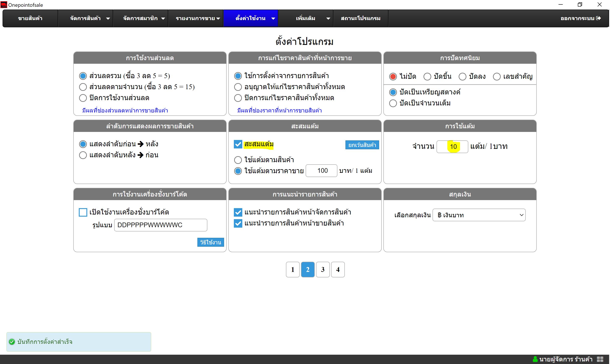Expand the รายงานการขาย menu dropdown
The image size is (610, 364).
218,18
